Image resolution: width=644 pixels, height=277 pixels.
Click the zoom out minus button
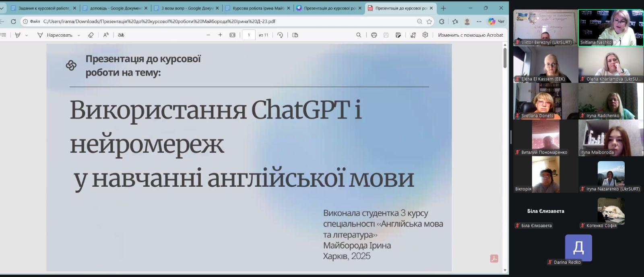point(208,35)
